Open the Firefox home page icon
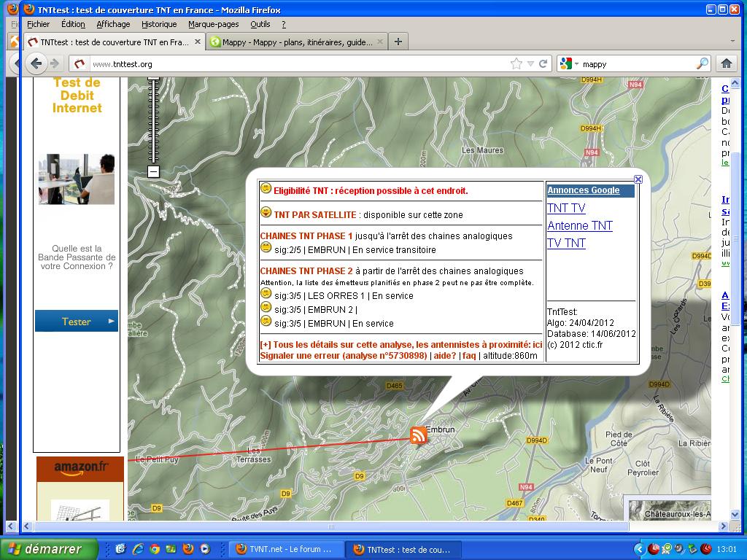The width and height of the screenshot is (747, 560). 726,63
